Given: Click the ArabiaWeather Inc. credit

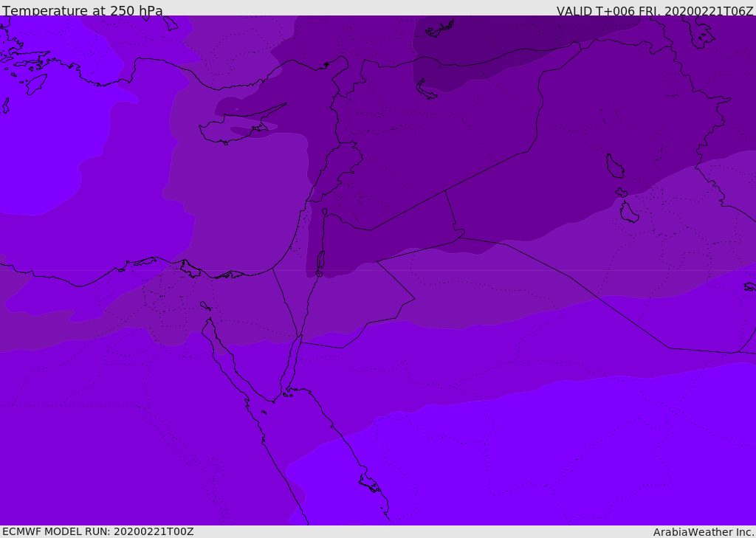Looking at the screenshot, I should [704, 531].
